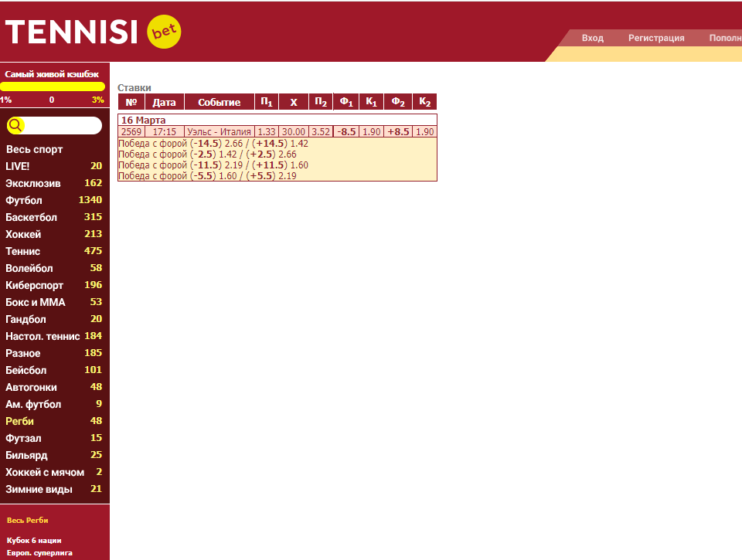Click the Самый живой кэшбэк banner
Screen dimensions: 742x560
52,74
